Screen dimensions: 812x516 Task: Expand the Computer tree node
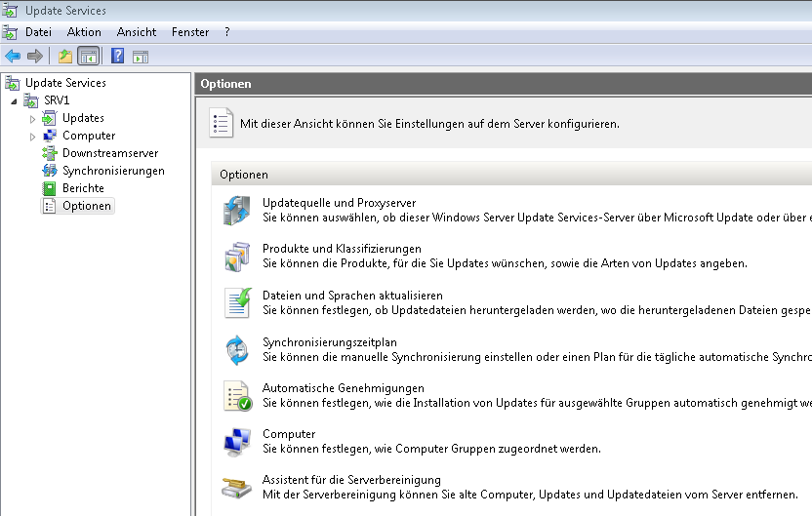(x=32, y=137)
